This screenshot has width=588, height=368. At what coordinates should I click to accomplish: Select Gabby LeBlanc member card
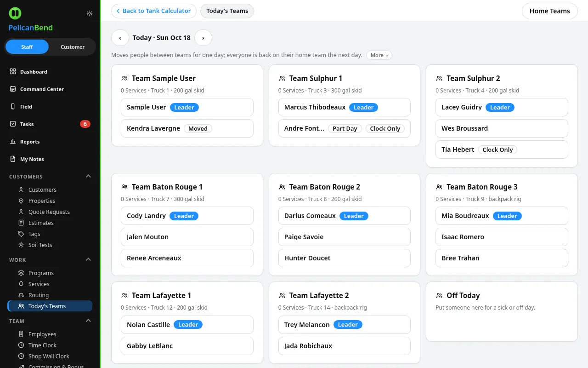pos(187,346)
